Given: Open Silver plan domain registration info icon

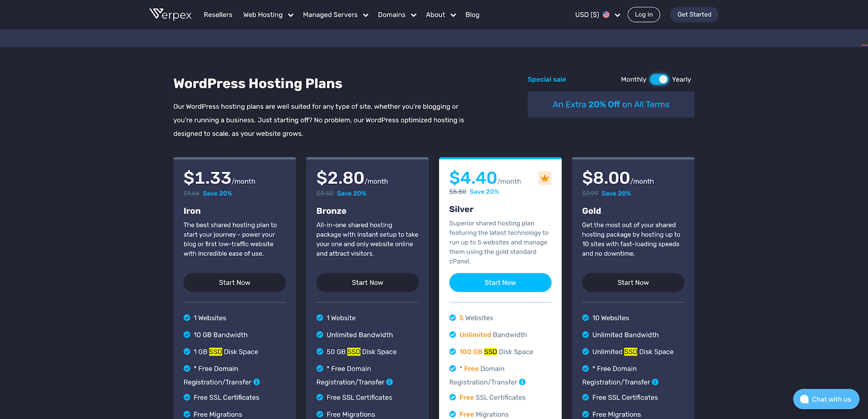Looking at the screenshot, I should (x=522, y=382).
